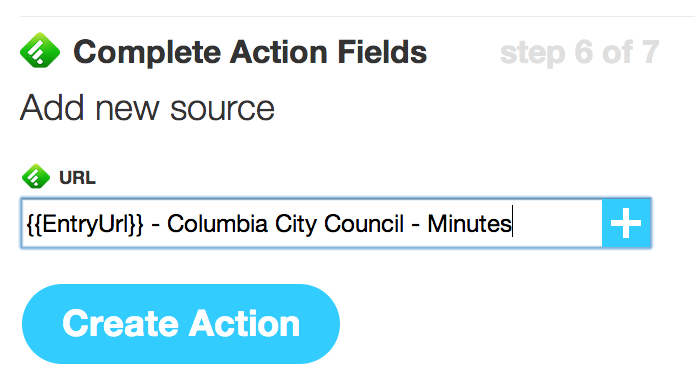Click the word Create on the blue button

point(120,324)
